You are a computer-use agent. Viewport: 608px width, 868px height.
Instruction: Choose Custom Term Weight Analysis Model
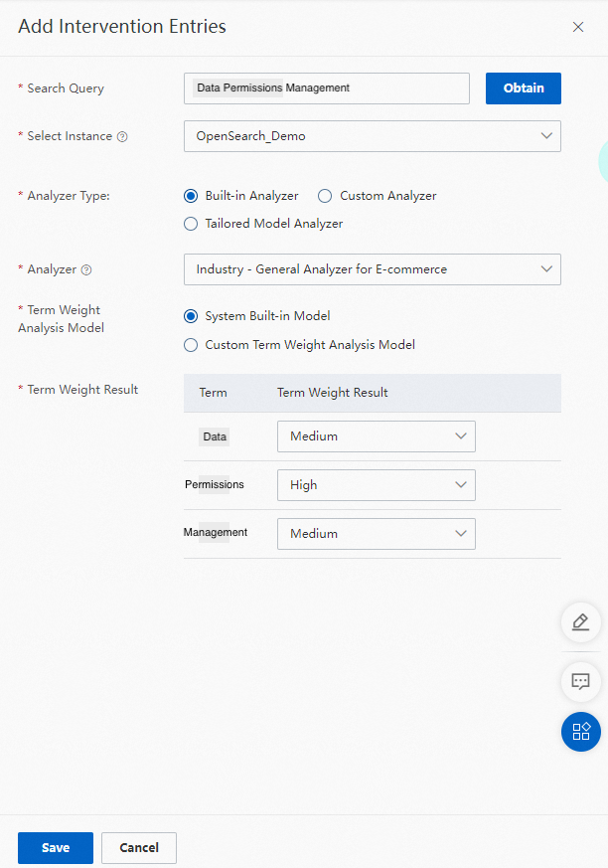point(191,345)
